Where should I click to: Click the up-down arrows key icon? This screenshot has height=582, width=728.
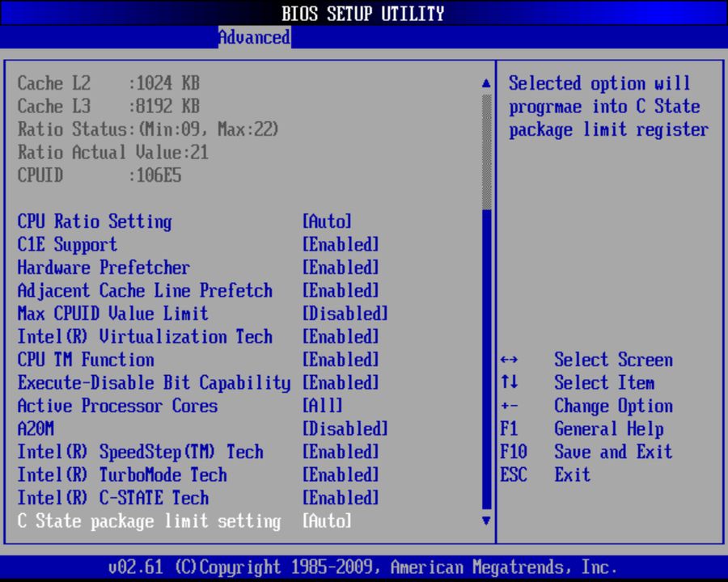[510, 382]
